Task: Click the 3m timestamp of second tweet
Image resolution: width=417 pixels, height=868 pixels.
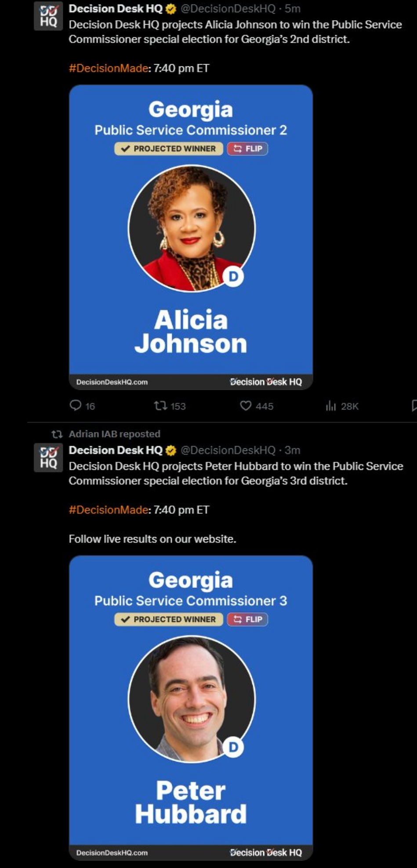Action: [x=293, y=450]
